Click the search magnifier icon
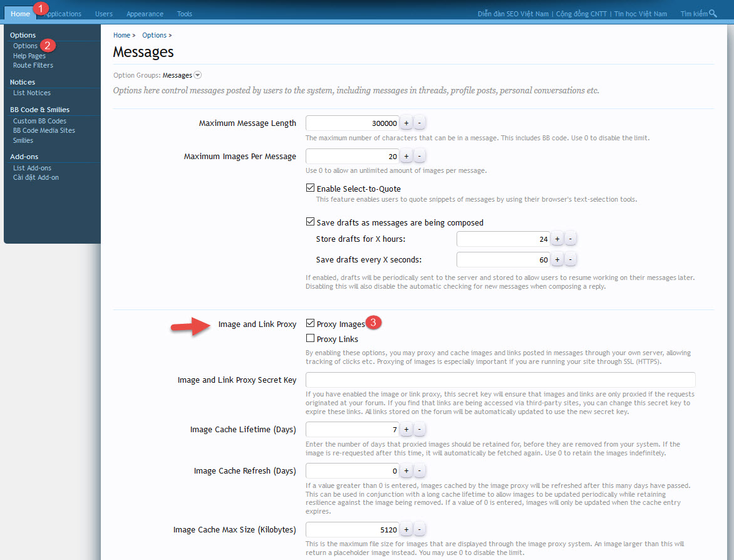 click(x=713, y=13)
